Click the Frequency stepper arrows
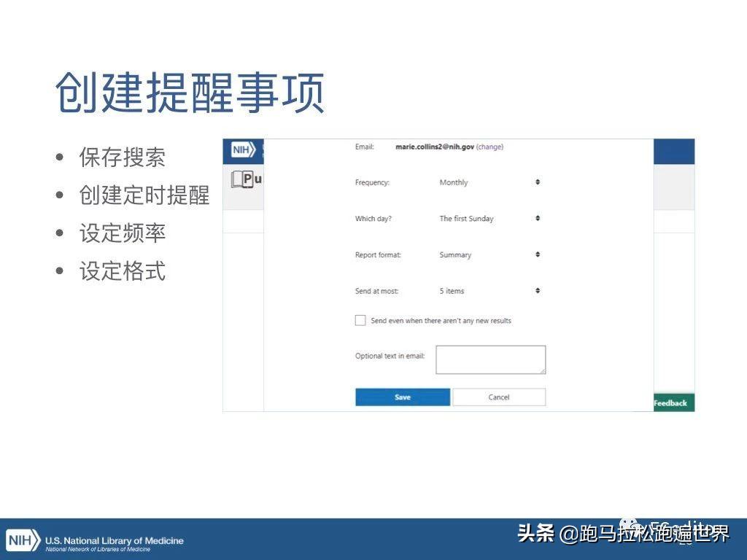The width and height of the screenshot is (747, 560). 537,182
